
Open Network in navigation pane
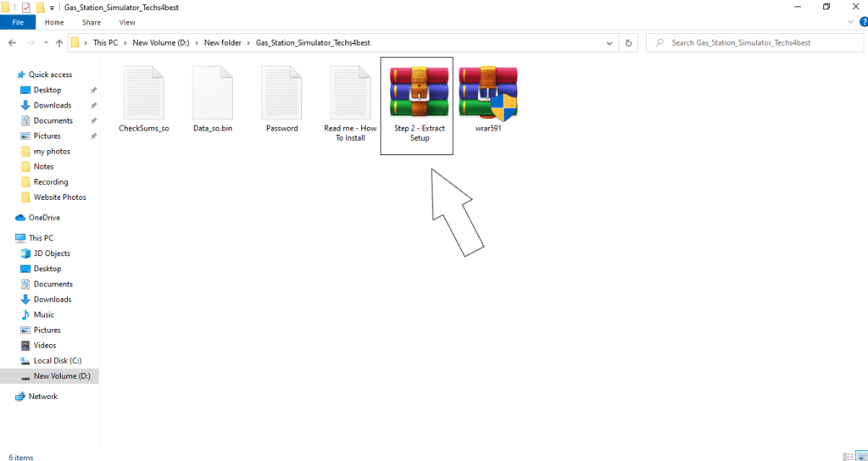click(42, 397)
